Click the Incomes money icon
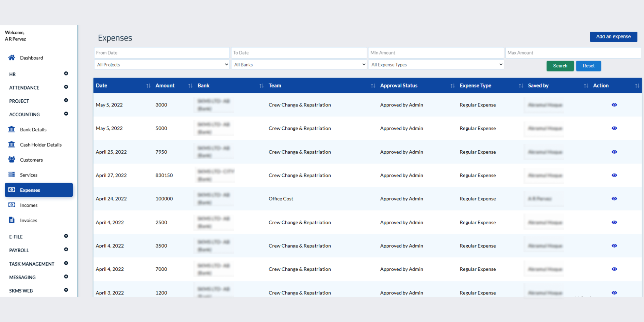This screenshot has width=644, height=322. tap(12, 205)
